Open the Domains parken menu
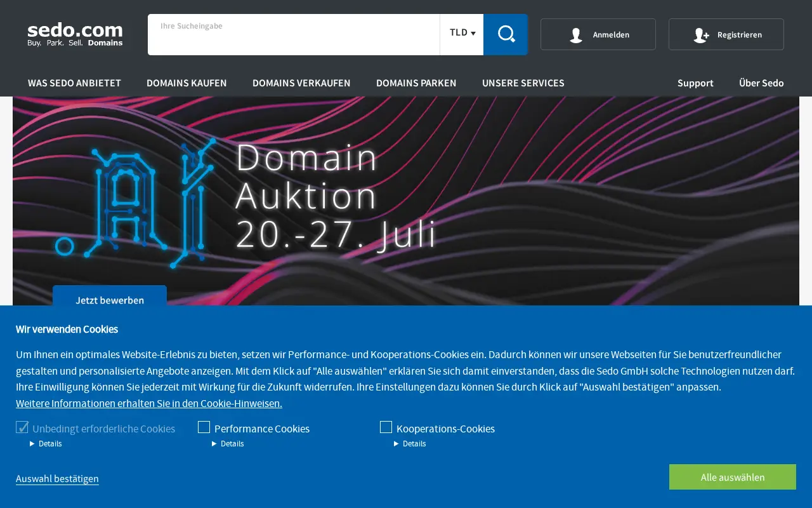This screenshot has height=508, width=812. [x=416, y=83]
